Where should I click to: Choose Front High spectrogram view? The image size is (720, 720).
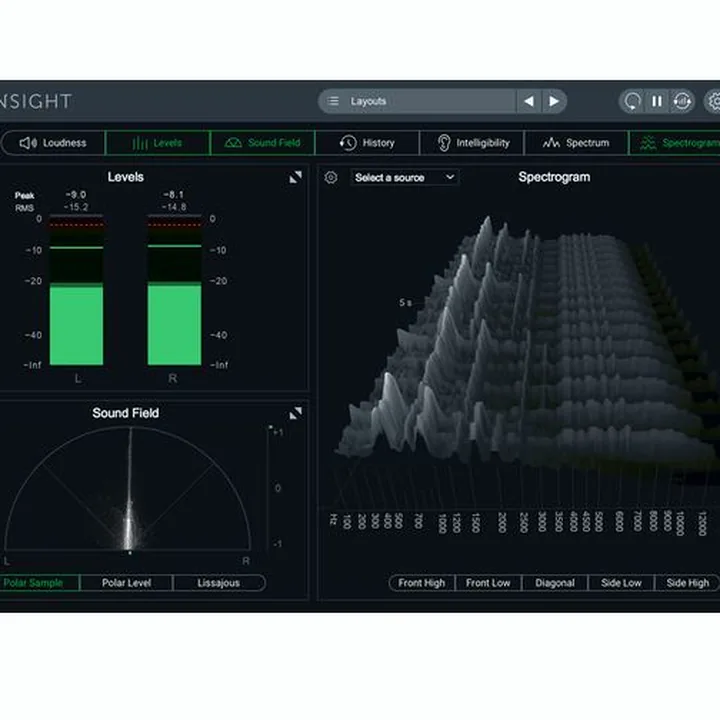click(x=422, y=583)
